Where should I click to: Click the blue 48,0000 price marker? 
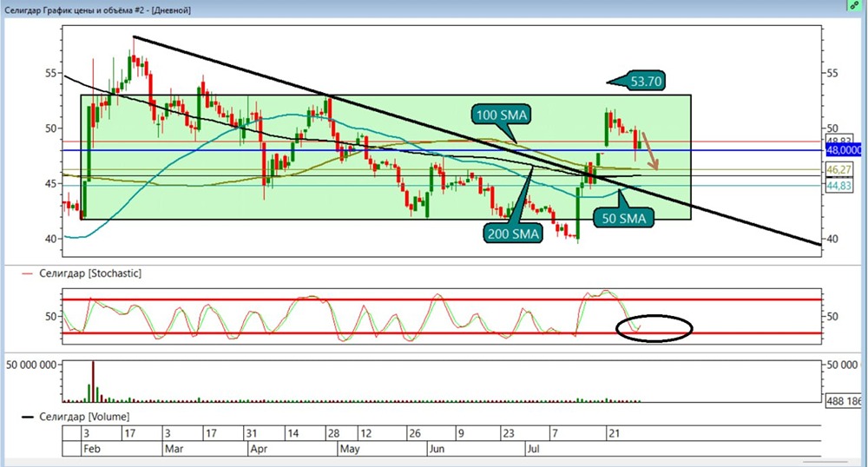click(x=844, y=150)
